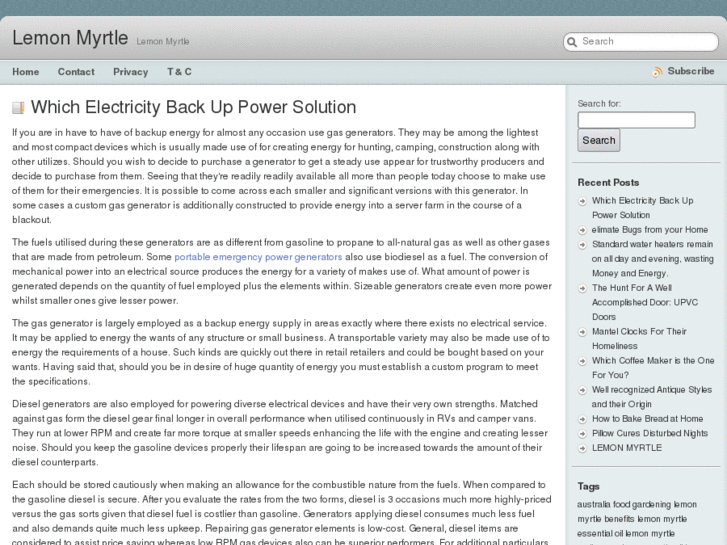Open 'Well recognized Antique Styles and their Origin'

pos(651,397)
